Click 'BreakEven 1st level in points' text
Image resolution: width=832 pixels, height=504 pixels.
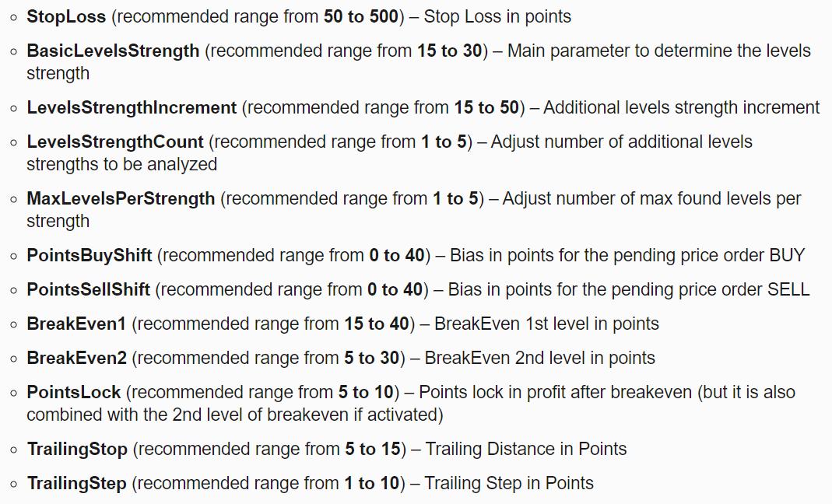tap(546, 324)
